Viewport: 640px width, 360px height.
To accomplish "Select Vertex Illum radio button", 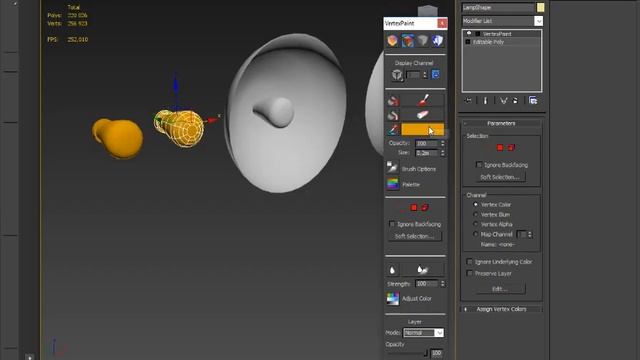I will (475, 214).
